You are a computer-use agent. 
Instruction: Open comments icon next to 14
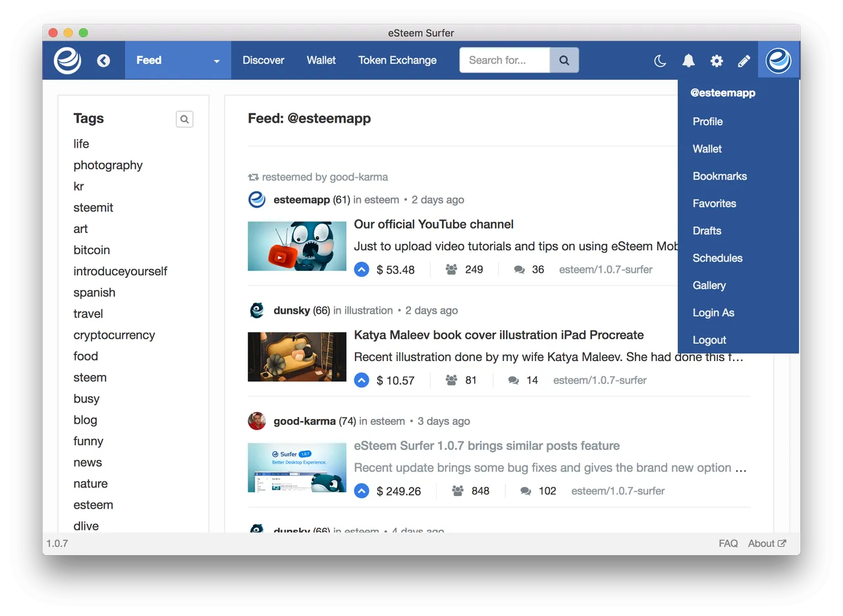[514, 380]
